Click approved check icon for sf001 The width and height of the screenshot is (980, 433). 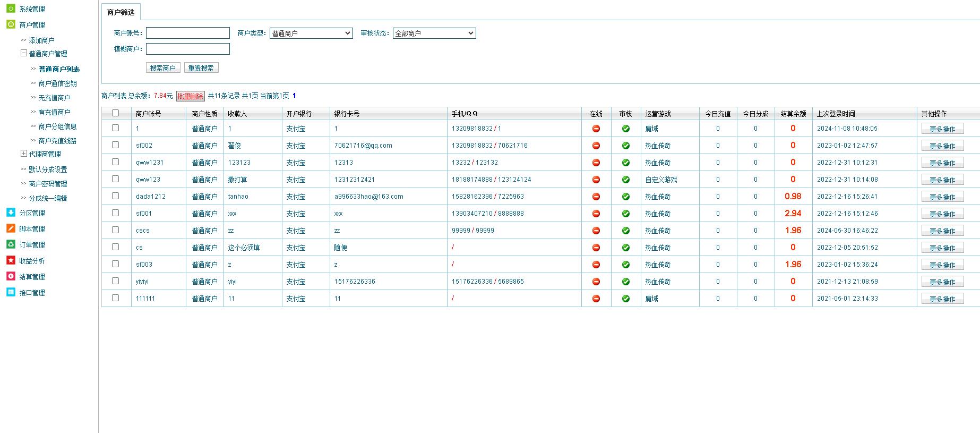click(x=626, y=214)
